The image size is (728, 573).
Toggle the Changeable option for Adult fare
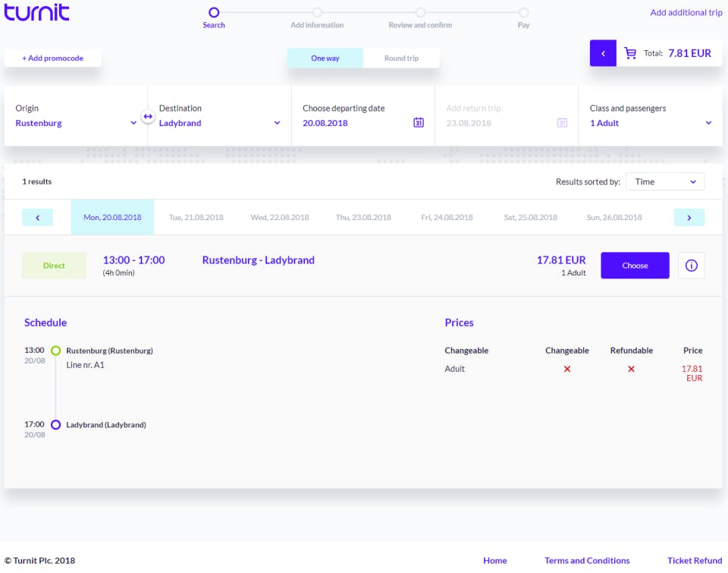click(x=566, y=369)
